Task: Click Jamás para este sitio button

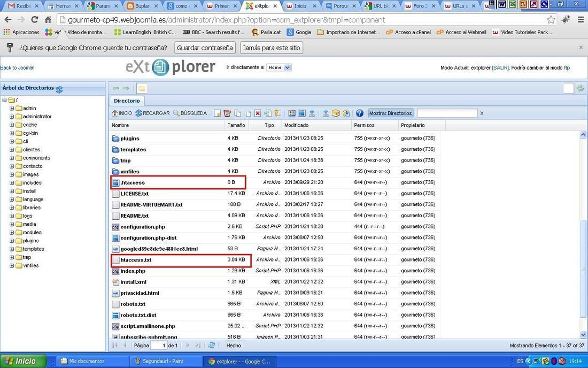Action: (272, 48)
